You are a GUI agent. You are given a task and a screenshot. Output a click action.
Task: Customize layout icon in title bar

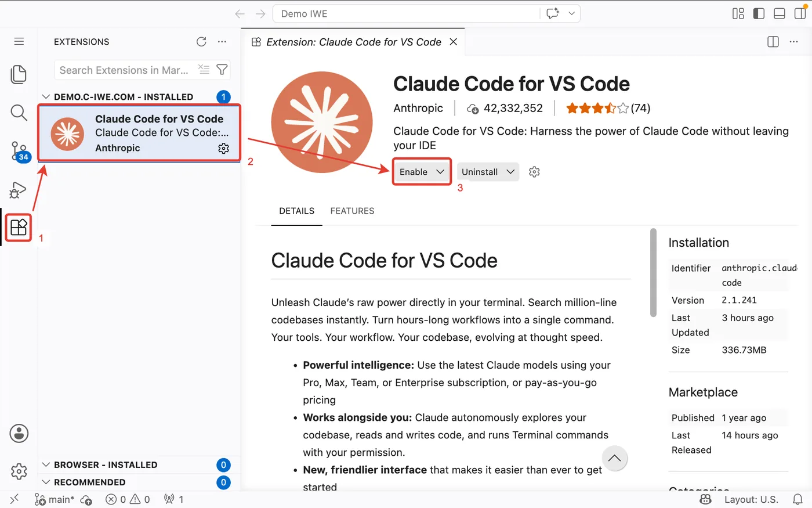[x=738, y=13]
